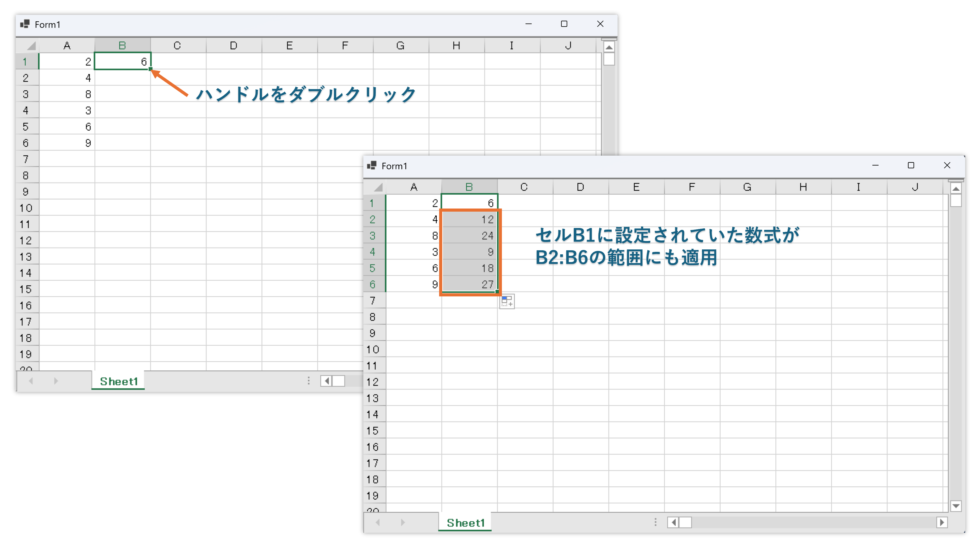Click the vertical scrollbar thumb in the front window
This screenshot has height=547, width=980.
tap(956, 200)
